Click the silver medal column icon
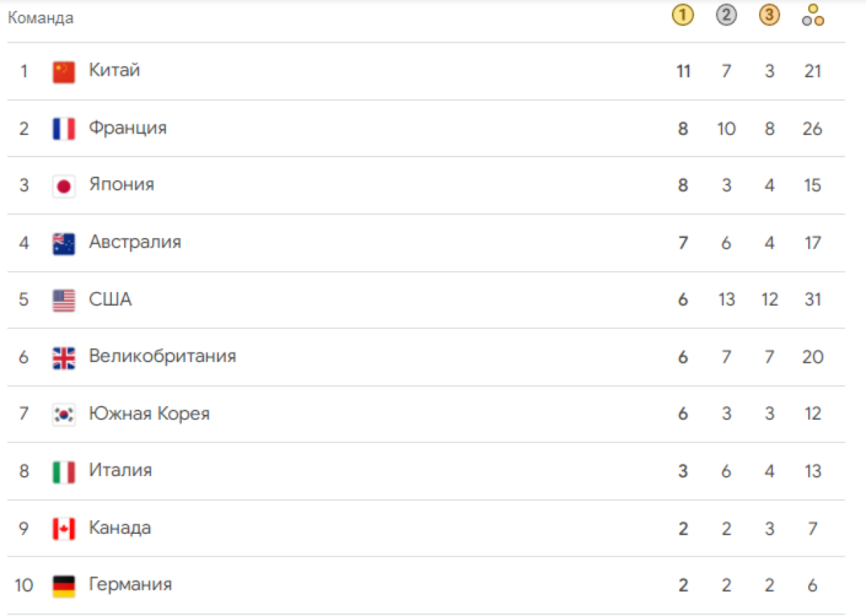This screenshot has height=616, width=866. [726, 16]
